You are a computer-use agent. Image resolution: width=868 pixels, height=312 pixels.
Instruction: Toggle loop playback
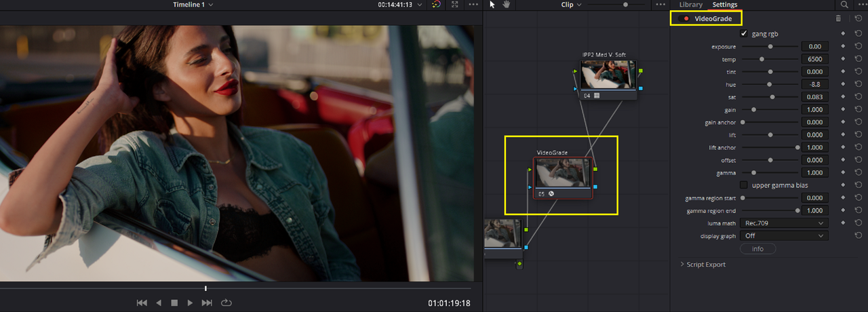[x=226, y=303]
